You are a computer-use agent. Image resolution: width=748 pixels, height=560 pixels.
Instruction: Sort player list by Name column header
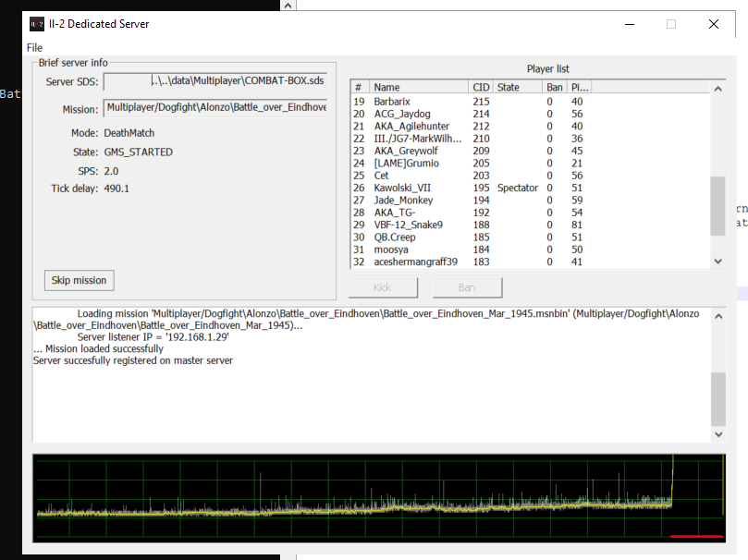419,87
